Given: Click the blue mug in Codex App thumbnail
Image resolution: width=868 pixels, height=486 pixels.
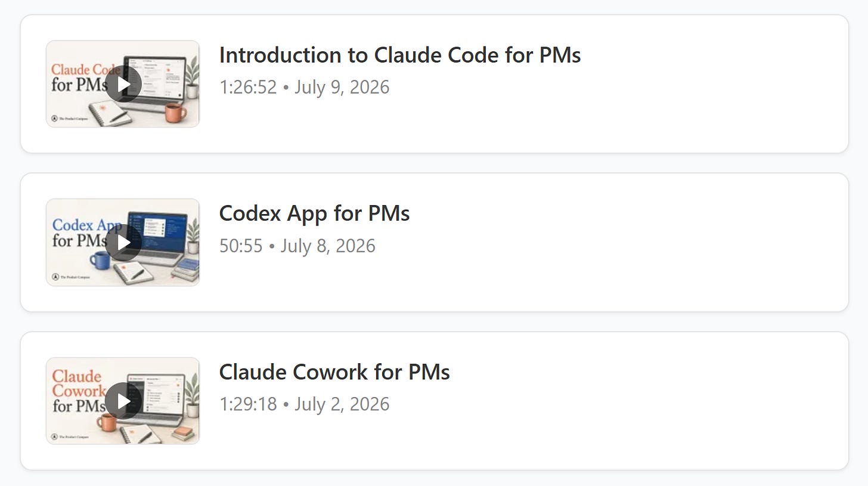Looking at the screenshot, I should (x=100, y=260).
